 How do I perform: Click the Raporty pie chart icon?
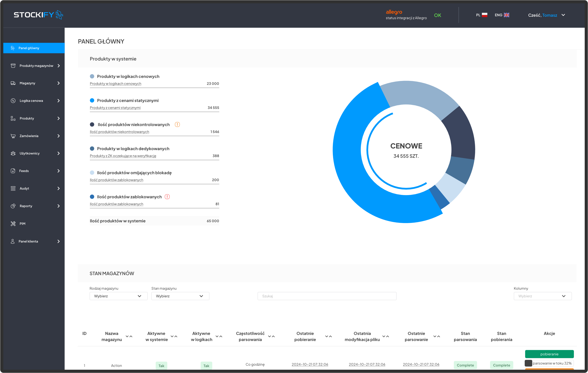[13, 206]
